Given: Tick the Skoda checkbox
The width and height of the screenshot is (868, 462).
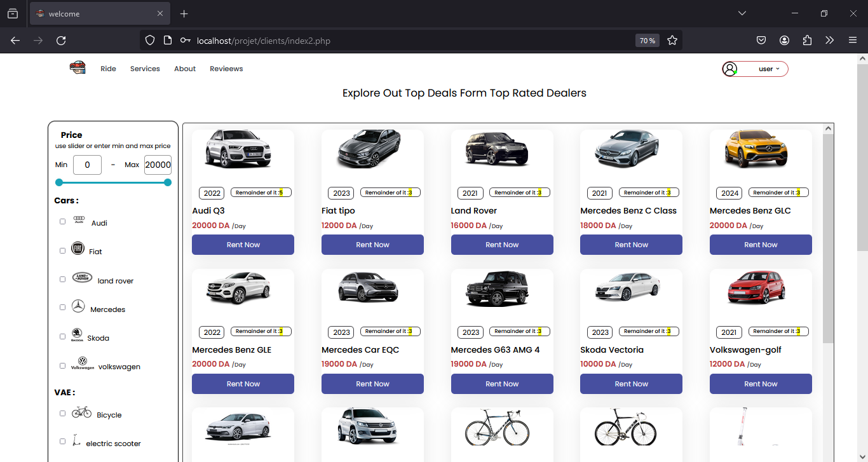Looking at the screenshot, I should coord(62,336).
